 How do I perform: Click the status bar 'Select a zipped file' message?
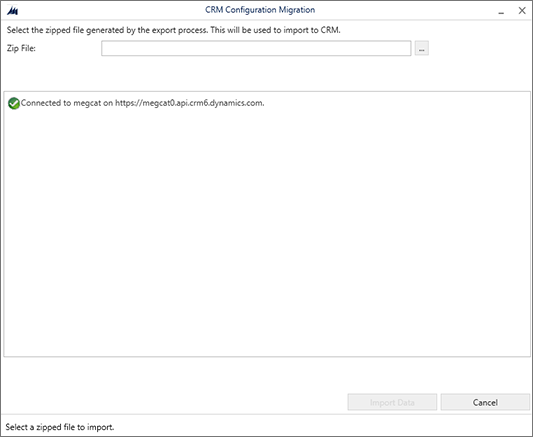pyautogui.click(x=60, y=427)
